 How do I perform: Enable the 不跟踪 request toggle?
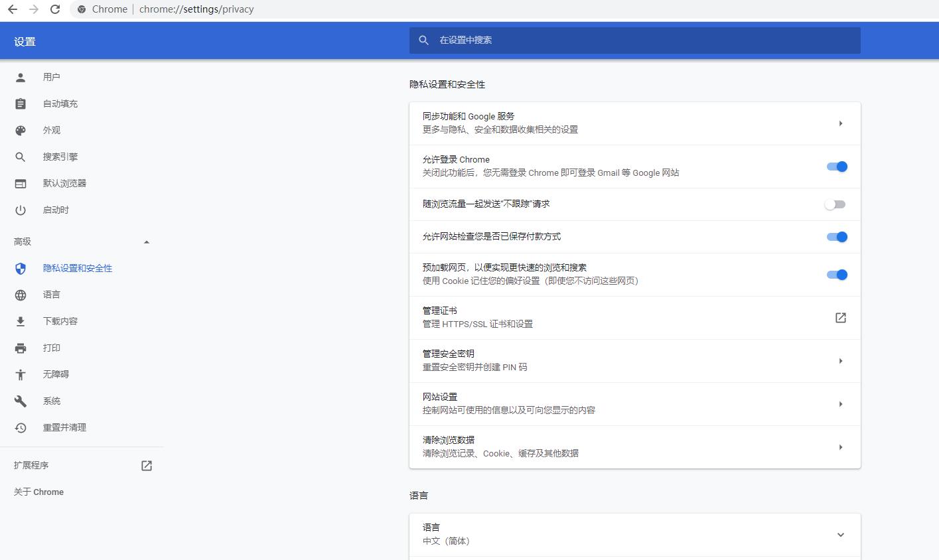point(835,204)
